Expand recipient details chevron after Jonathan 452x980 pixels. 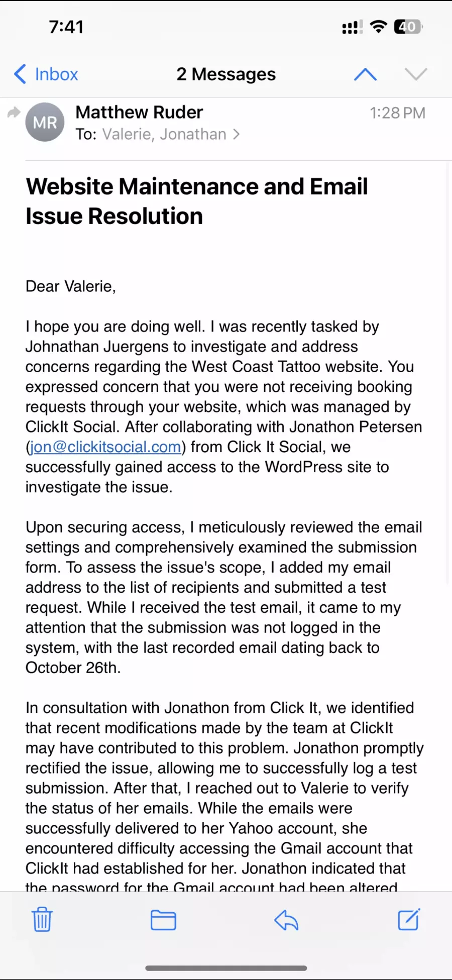tap(237, 134)
